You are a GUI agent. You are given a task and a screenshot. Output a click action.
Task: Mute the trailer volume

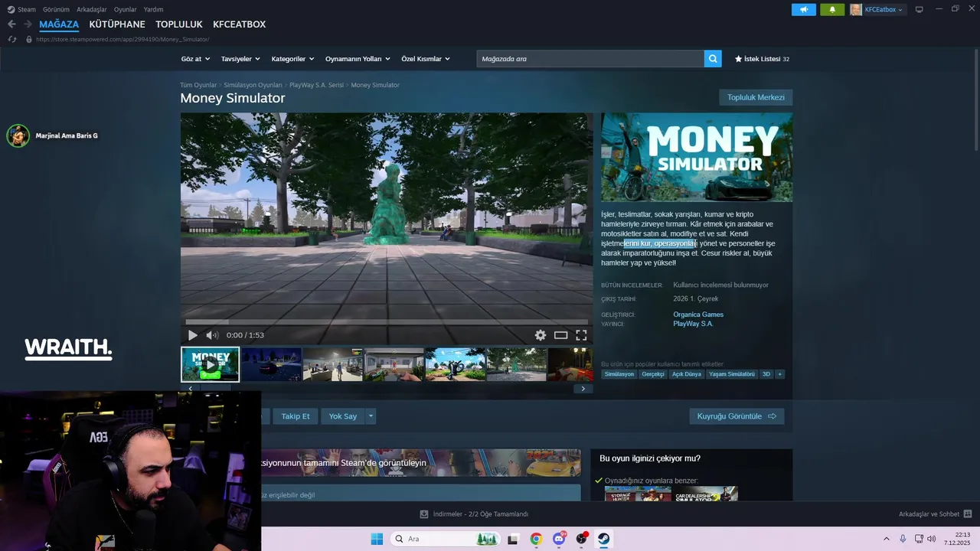tap(212, 335)
